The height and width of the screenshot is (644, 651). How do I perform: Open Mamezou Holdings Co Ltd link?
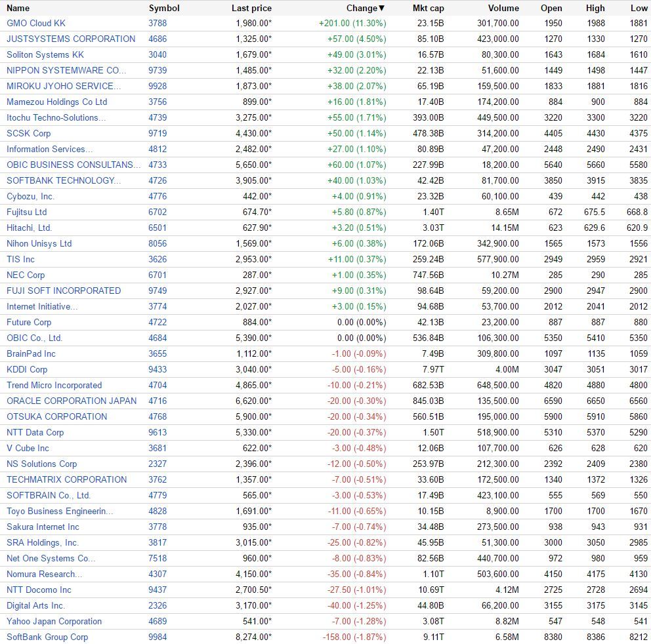(x=57, y=102)
